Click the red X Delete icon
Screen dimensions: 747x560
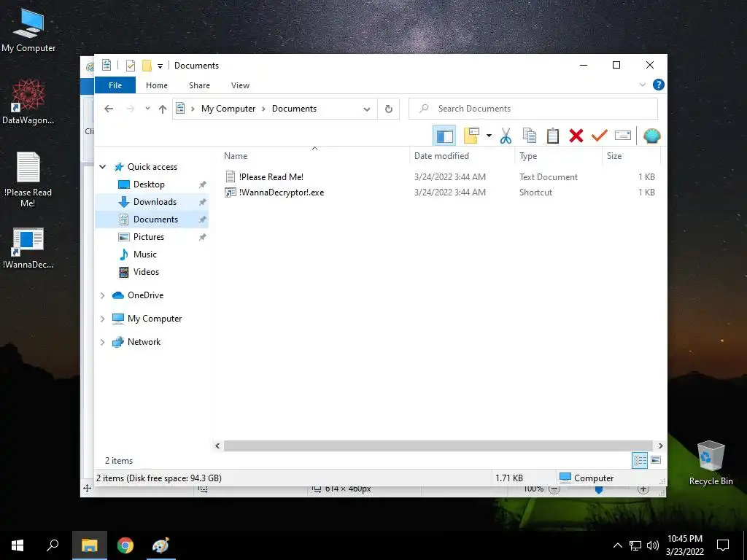click(x=576, y=136)
